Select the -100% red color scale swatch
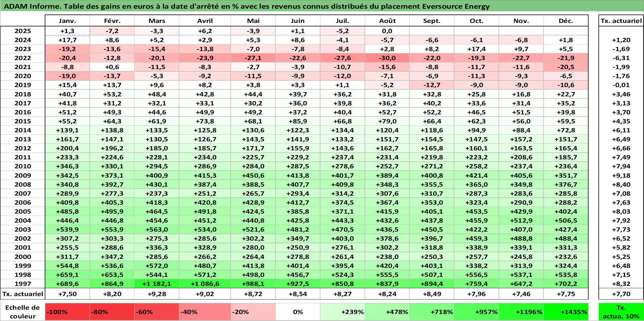The height and width of the screenshot is (321, 644). pos(67,312)
